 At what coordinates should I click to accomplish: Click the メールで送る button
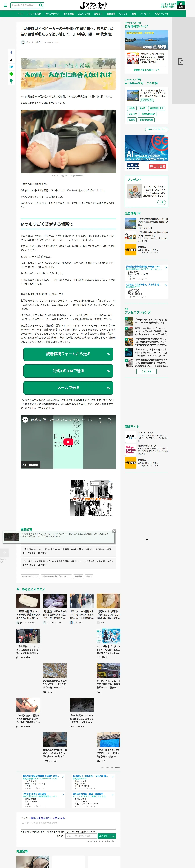(68, 388)
